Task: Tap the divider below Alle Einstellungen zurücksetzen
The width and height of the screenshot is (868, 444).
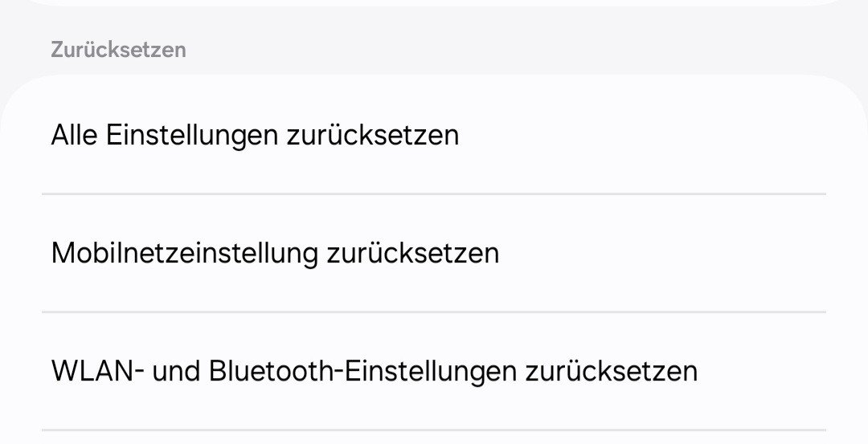Action: tap(434, 193)
